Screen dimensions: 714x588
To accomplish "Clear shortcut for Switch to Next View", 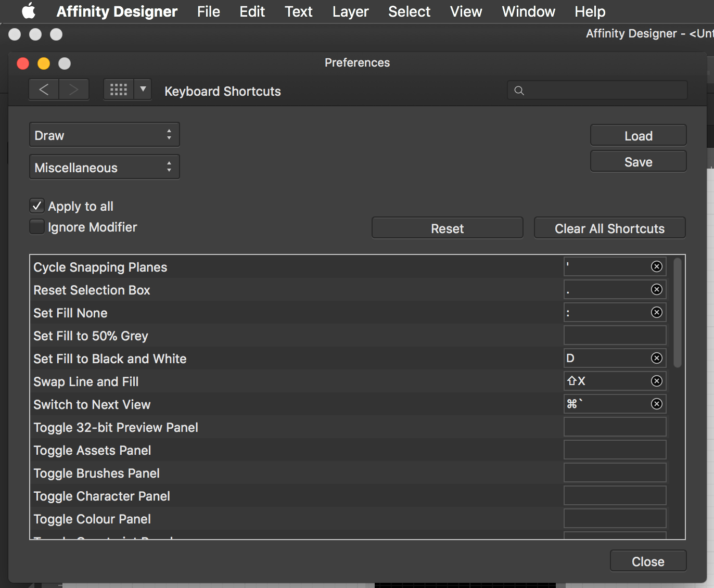I will tap(657, 404).
